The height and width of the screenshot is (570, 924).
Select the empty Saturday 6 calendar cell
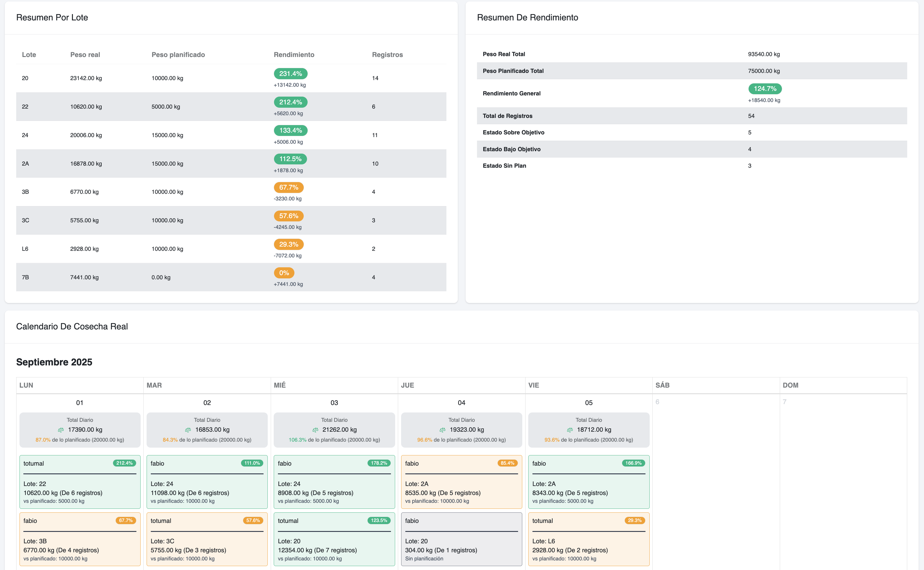(x=716, y=479)
